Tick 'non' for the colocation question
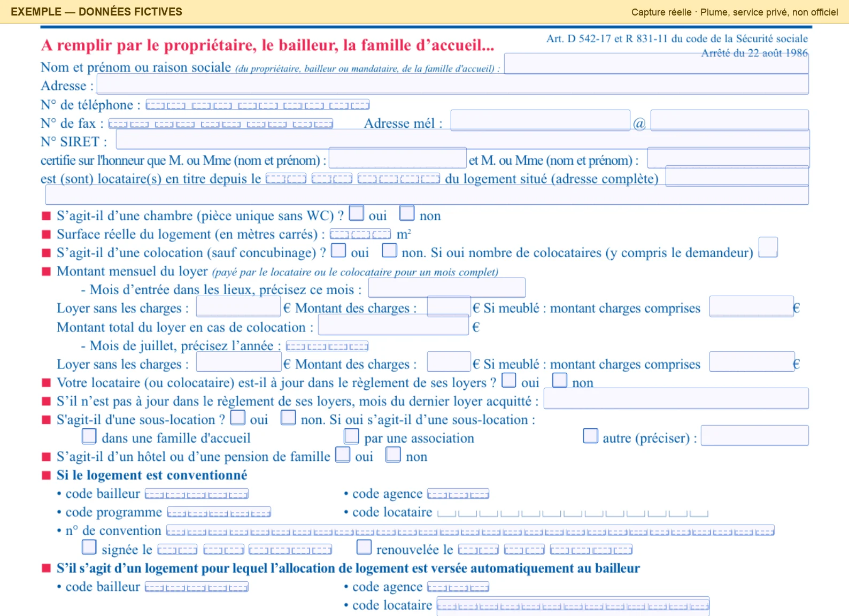 (x=390, y=250)
